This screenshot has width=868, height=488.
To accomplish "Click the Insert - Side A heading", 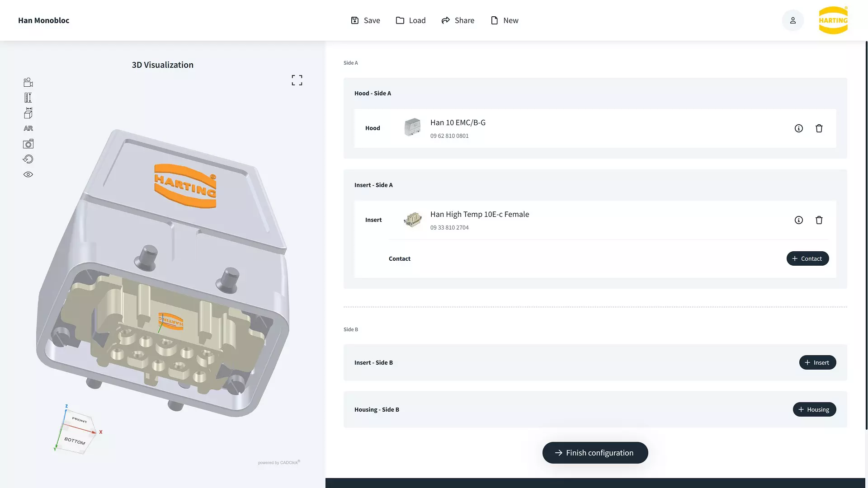I will [373, 185].
